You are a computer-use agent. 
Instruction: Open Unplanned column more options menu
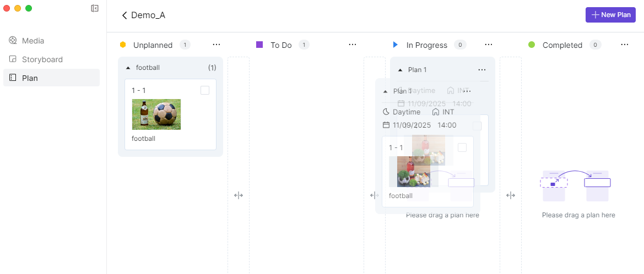(x=217, y=45)
